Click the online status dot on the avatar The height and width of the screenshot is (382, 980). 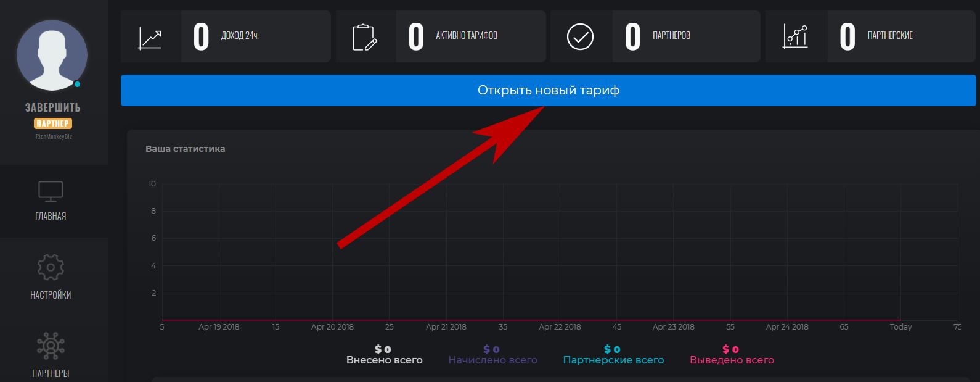[77, 84]
